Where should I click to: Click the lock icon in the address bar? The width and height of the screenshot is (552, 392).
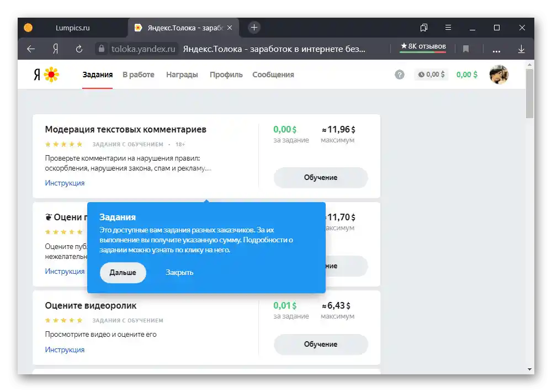tap(102, 49)
